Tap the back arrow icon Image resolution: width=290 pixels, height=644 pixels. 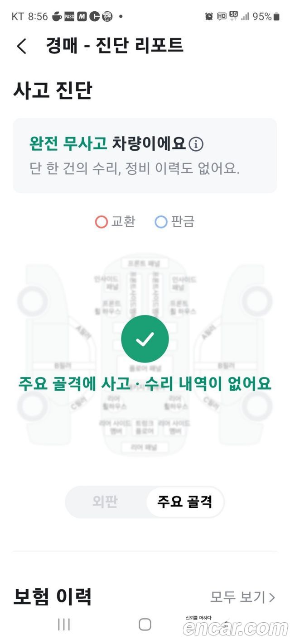click(x=21, y=46)
